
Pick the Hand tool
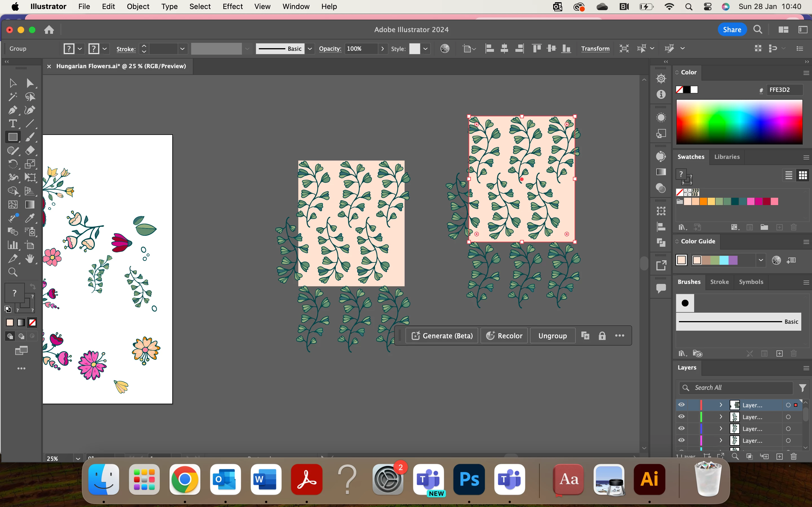click(x=30, y=259)
